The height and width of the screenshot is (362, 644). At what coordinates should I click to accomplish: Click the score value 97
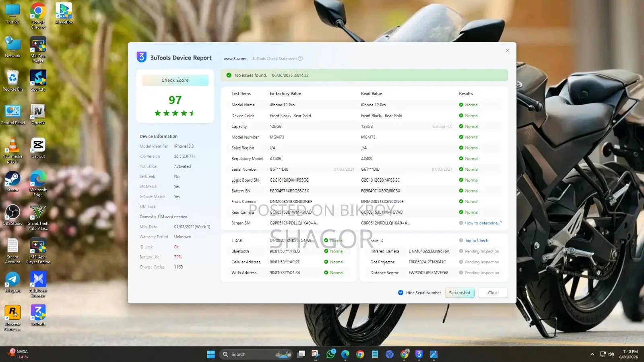pos(175,100)
